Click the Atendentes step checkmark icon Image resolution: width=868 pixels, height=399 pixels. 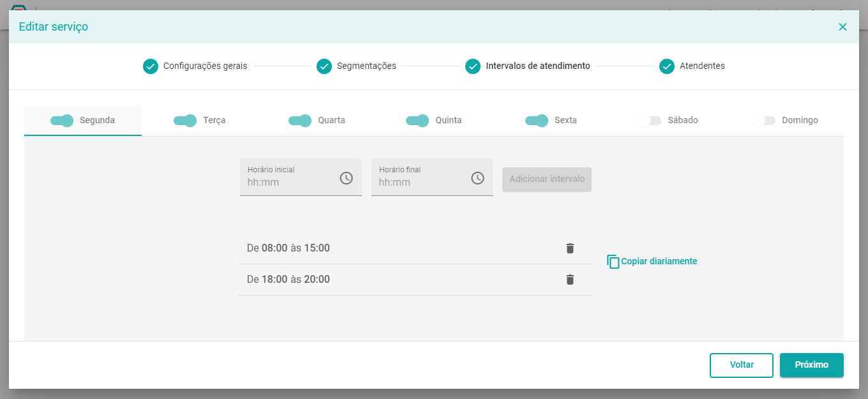pos(667,66)
